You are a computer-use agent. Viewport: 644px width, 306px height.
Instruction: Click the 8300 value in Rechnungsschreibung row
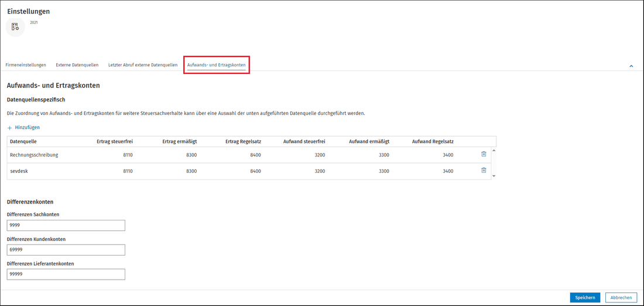pyautogui.click(x=192, y=155)
